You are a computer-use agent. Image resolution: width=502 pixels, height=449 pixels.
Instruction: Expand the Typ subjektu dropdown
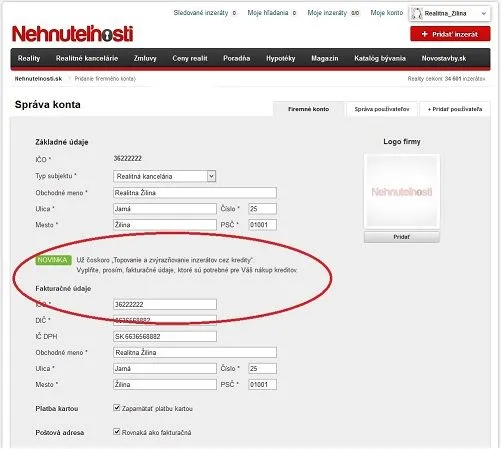(211, 176)
